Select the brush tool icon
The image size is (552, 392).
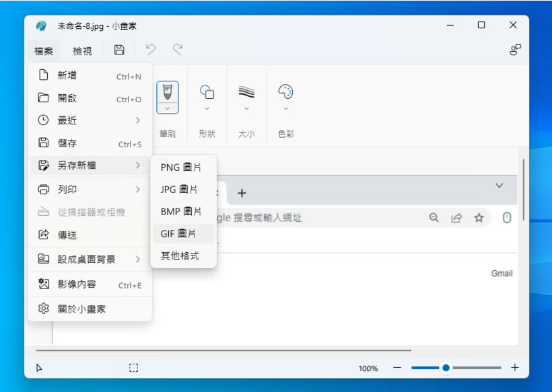(168, 92)
